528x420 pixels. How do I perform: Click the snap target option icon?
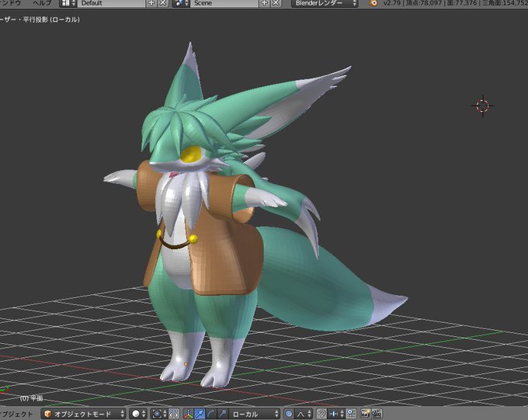351,414
